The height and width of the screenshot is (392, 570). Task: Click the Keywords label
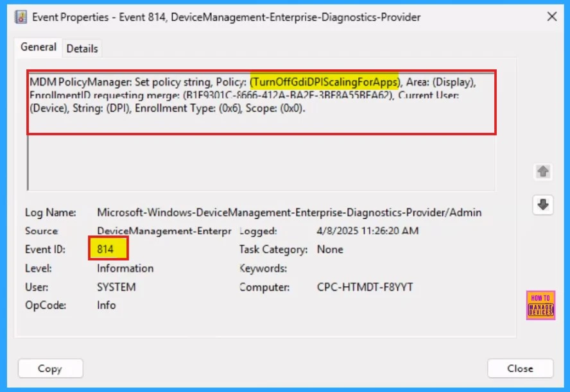[x=263, y=268]
